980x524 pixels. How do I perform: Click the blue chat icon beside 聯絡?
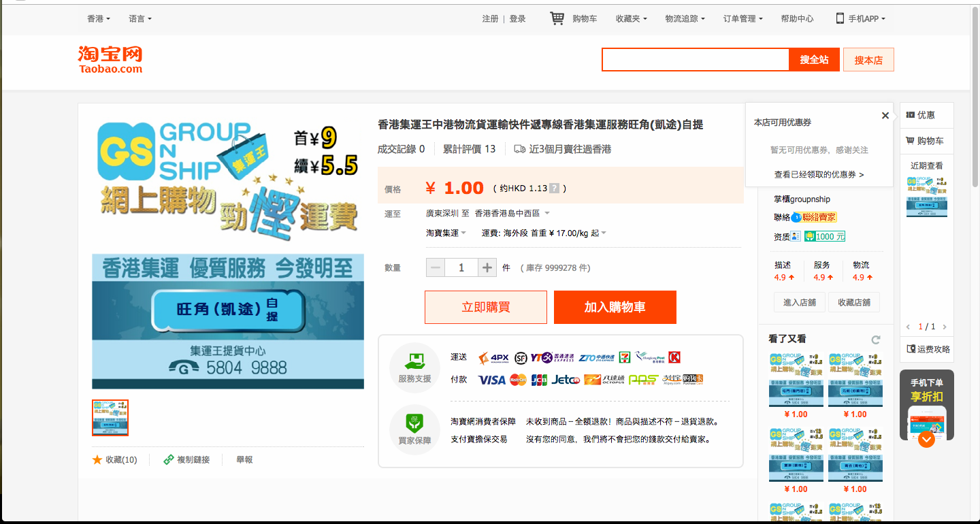coord(796,217)
